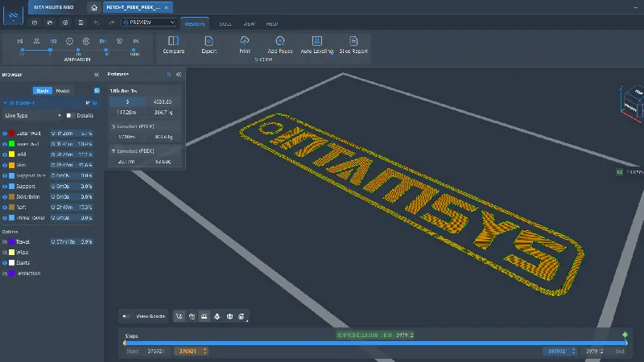Click the Estimate panel layout icon
Viewport: 644px width, 362px height.
169,74
